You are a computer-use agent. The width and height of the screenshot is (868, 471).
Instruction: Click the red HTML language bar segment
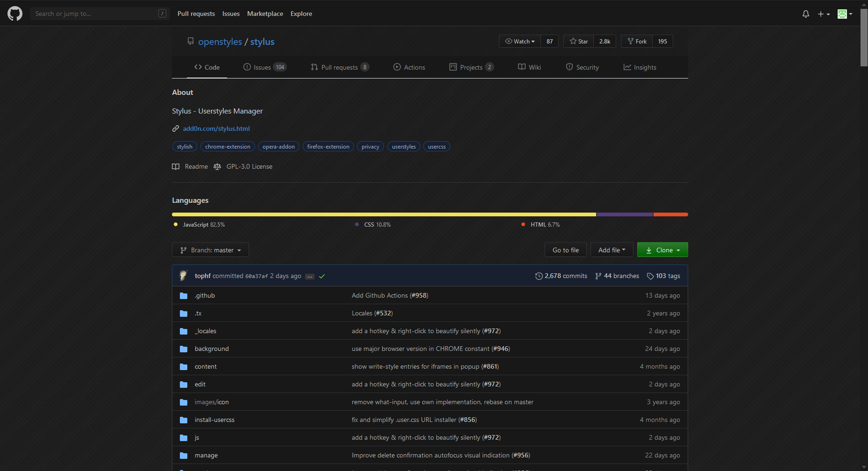point(671,214)
